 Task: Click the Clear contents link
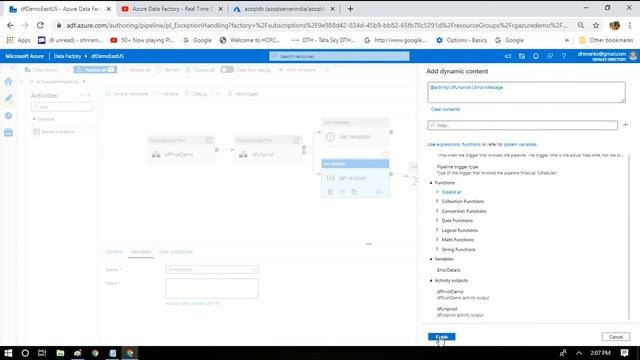pyautogui.click(x=445, y=109)
